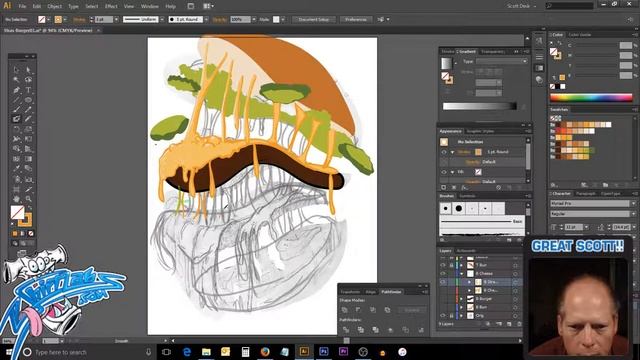Select the Scale tool
Screen dimensions: 640x360
pyautogui.click(x=28, y=129)
